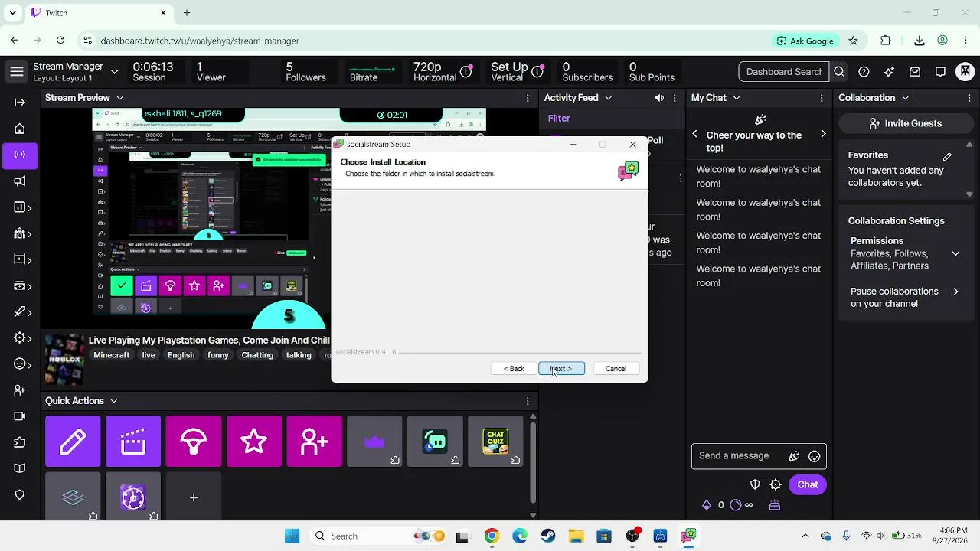This screenshot has height=551, width=980.
Task: Switch to the Twitch browser tab
Action: [x=98, y=13]
